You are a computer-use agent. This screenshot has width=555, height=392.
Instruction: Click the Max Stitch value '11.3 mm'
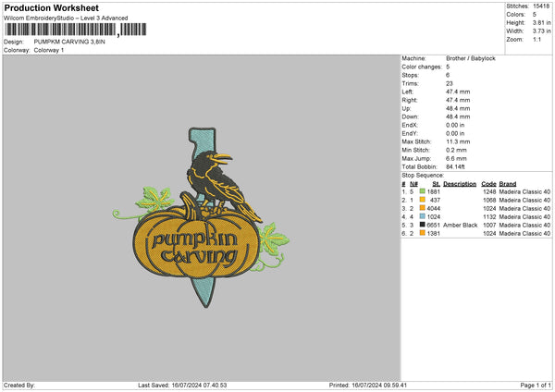[x=458, y=141]
